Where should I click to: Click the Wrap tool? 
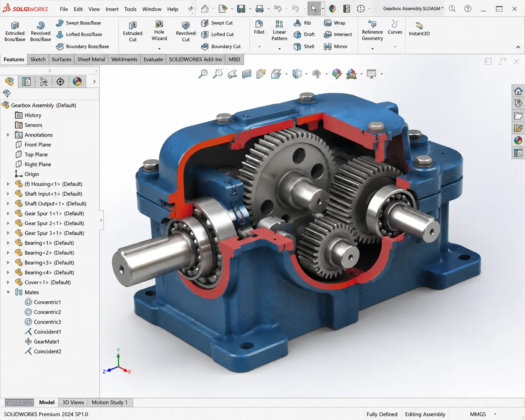click(334, 23)
